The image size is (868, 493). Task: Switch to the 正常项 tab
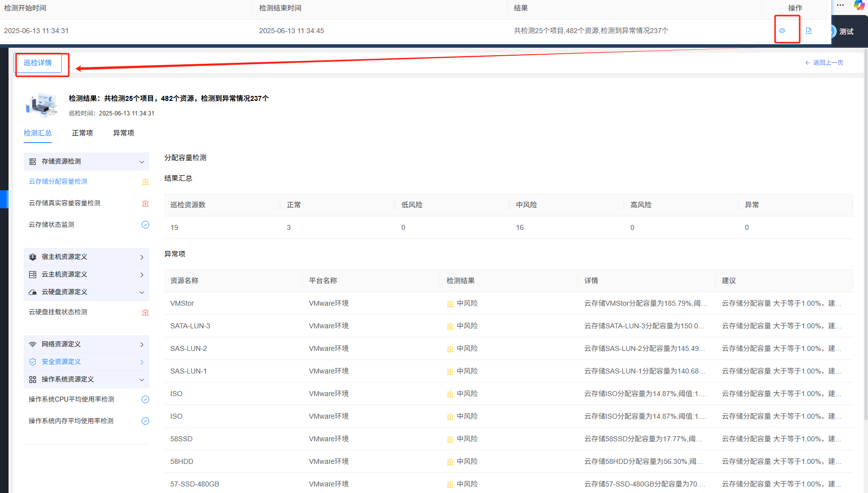coord(82,133)
